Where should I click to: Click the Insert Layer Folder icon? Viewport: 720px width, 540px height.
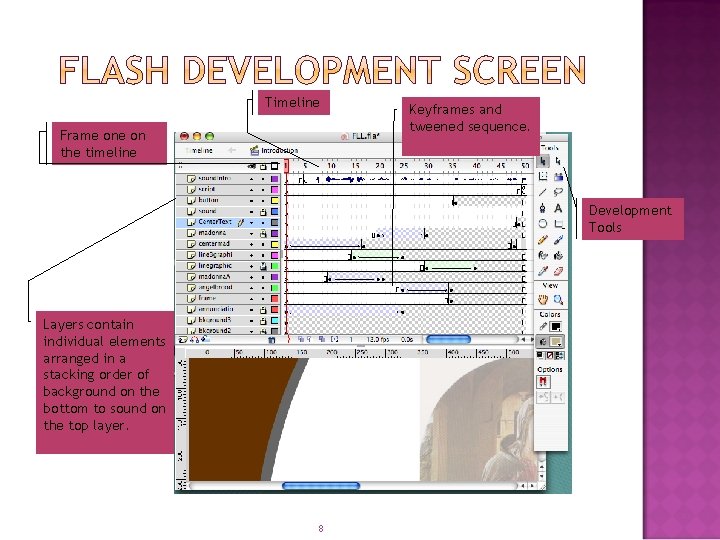click(x=205, y=340)
